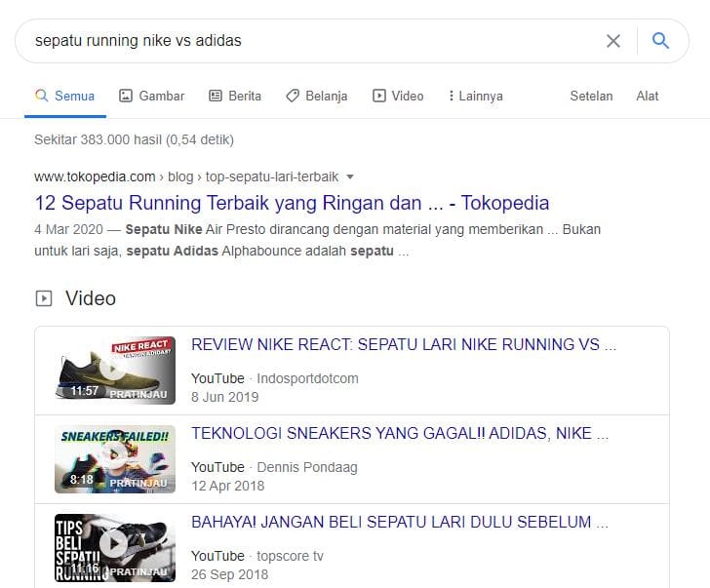710x588 pixels.
Task: Click the Berita newspaper icon
Action: point(216,96)
